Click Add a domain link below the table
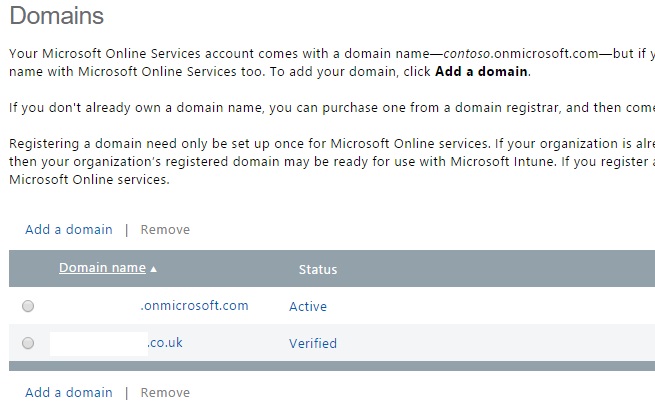The height and width of the screenshot is (406, 655). click(x=69, y=392)
